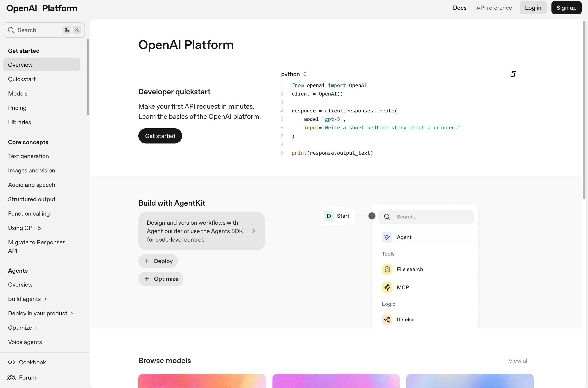Open the Forum people icon link
Viewport: 588px width, 388px height.
pos(11,377)
